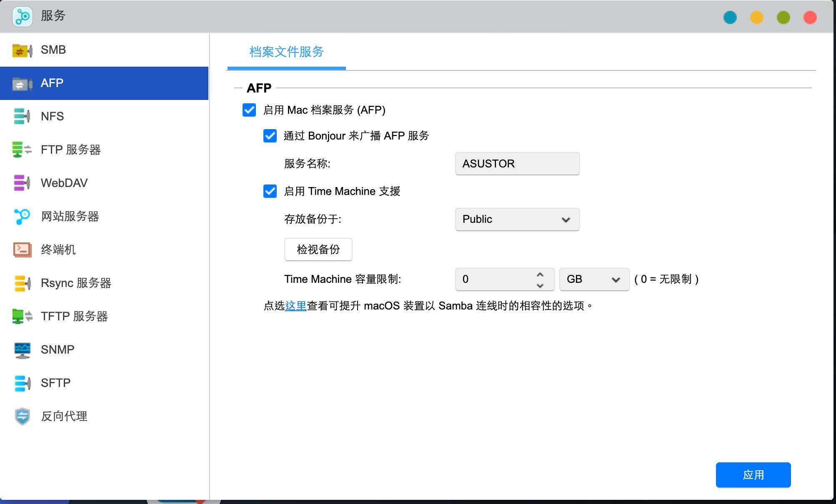Uncheck 通过 Bonjour 来广播 AFP 服务
The height and width of the screenshot is (504, 836).
pyautogui.click(x=270, y=135)
